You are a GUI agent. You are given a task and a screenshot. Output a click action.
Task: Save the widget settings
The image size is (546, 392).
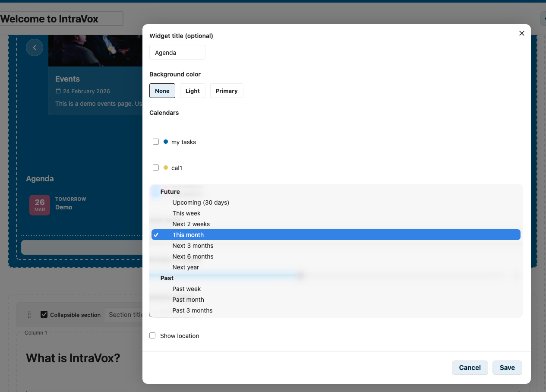(507, 368)
